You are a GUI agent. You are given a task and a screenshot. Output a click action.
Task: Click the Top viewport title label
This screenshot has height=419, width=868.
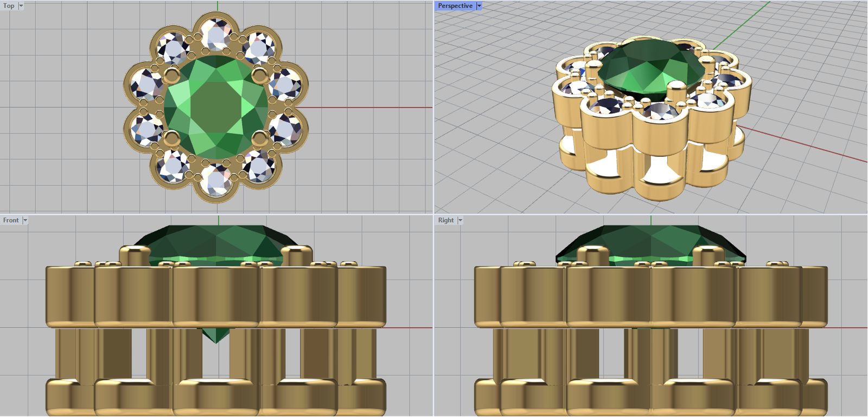click(9, 6)
